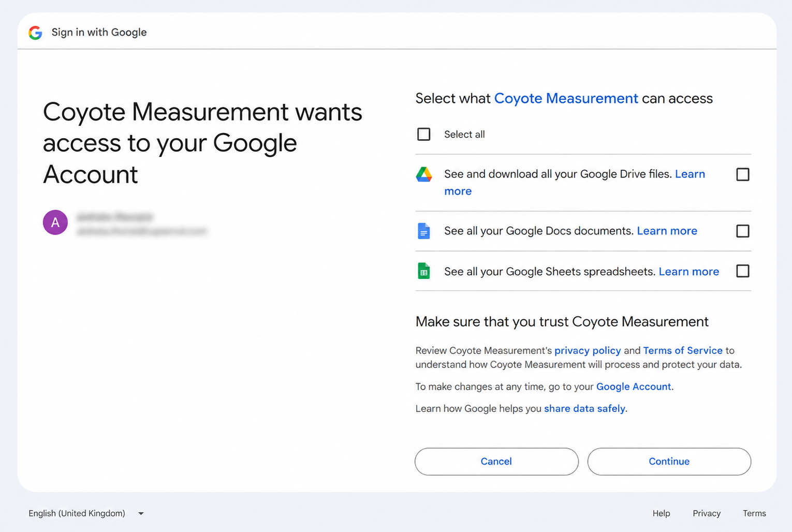
Task: Enable Google Docs documents access checkbox
Action: pos(743,231)
